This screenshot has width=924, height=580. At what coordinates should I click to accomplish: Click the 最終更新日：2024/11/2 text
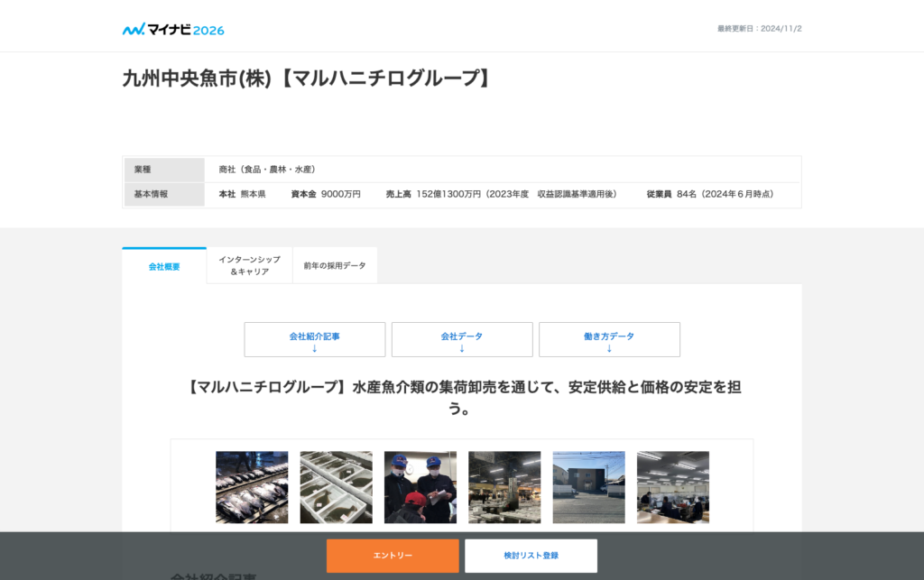(760, 28)
